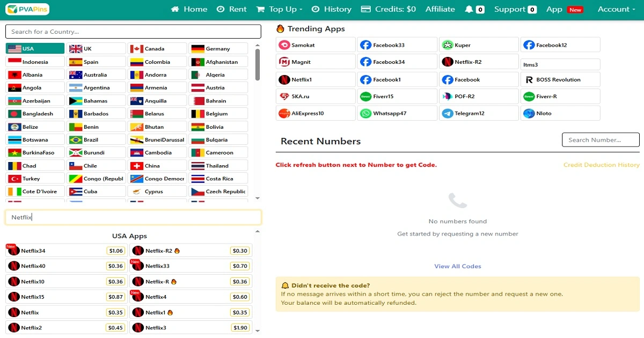Open the notifications bell icon
This screenshot has height=338, width=644.
click(469, 9)
